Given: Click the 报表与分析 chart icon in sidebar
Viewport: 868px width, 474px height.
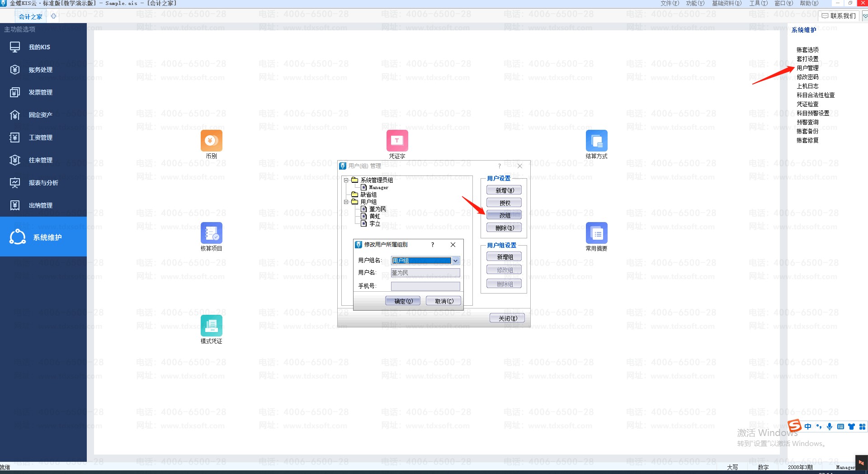Looking at the screenshot, I should point(15,183).
